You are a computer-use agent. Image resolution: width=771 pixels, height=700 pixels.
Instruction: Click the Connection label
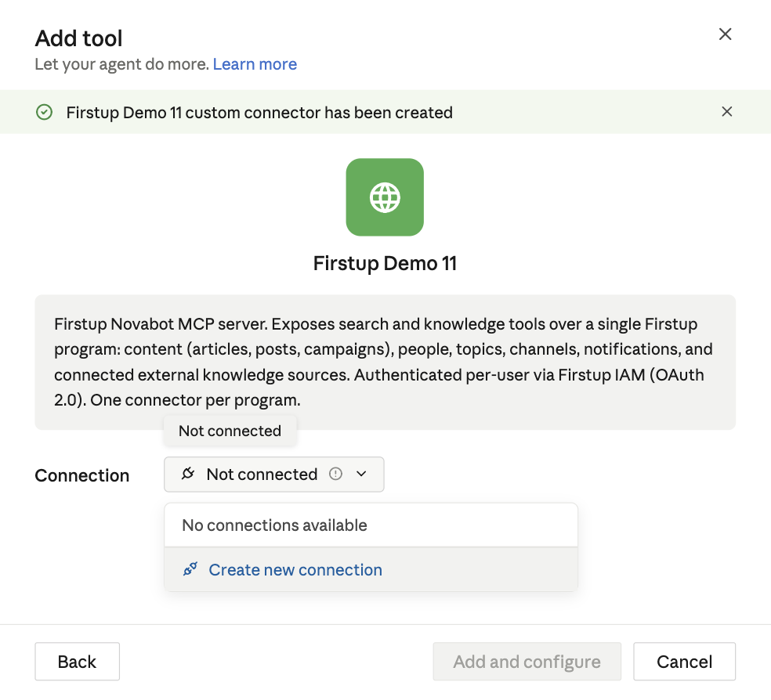82,475
